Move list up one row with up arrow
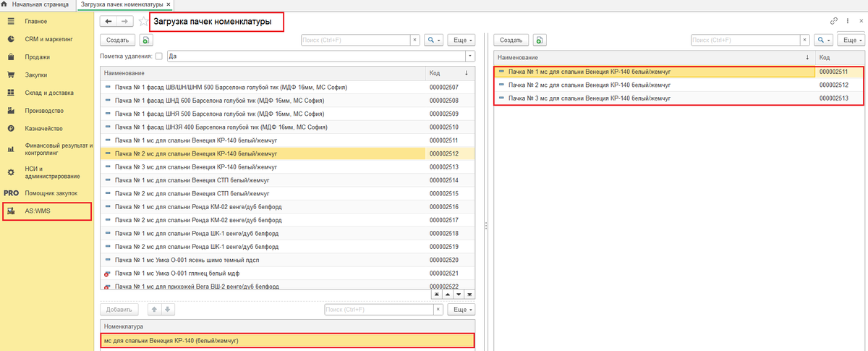 point(448,295)
